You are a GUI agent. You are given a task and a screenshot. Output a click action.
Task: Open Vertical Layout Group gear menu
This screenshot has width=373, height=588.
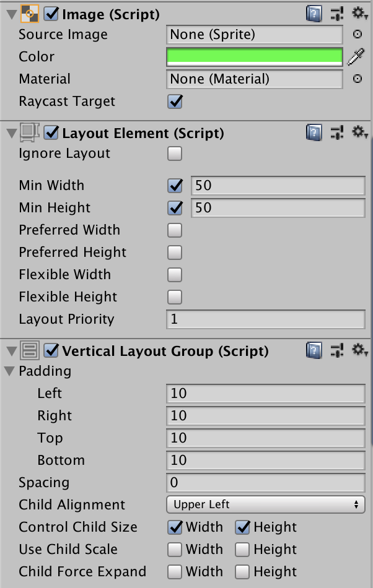[360, 350]
